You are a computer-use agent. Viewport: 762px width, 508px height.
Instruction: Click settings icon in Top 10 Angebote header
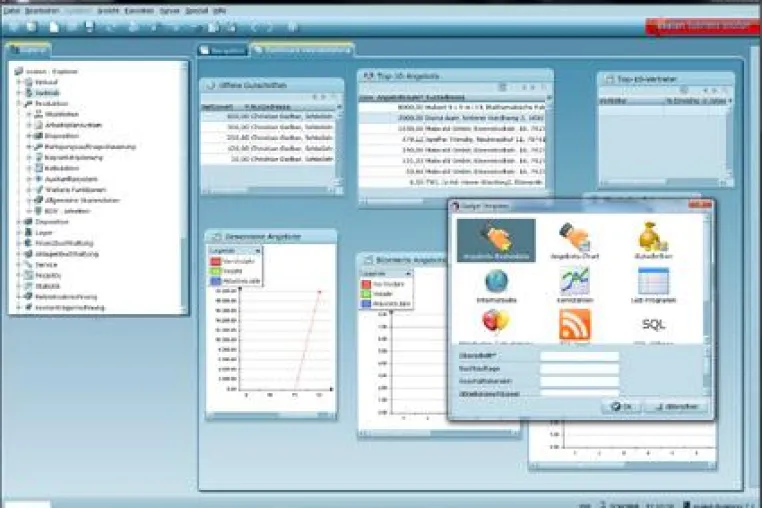click(503, 88)
